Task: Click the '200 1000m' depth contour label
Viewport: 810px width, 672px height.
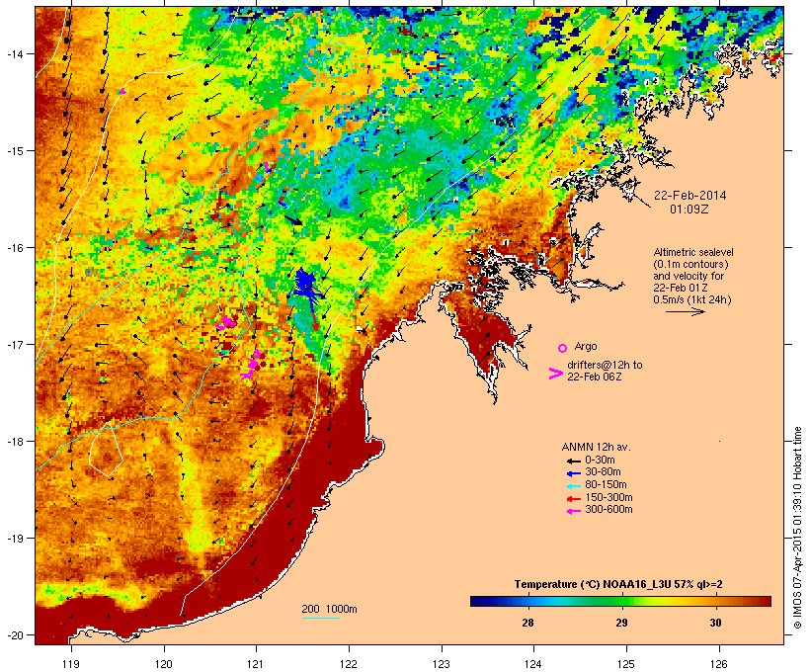Action: [329, 609]
